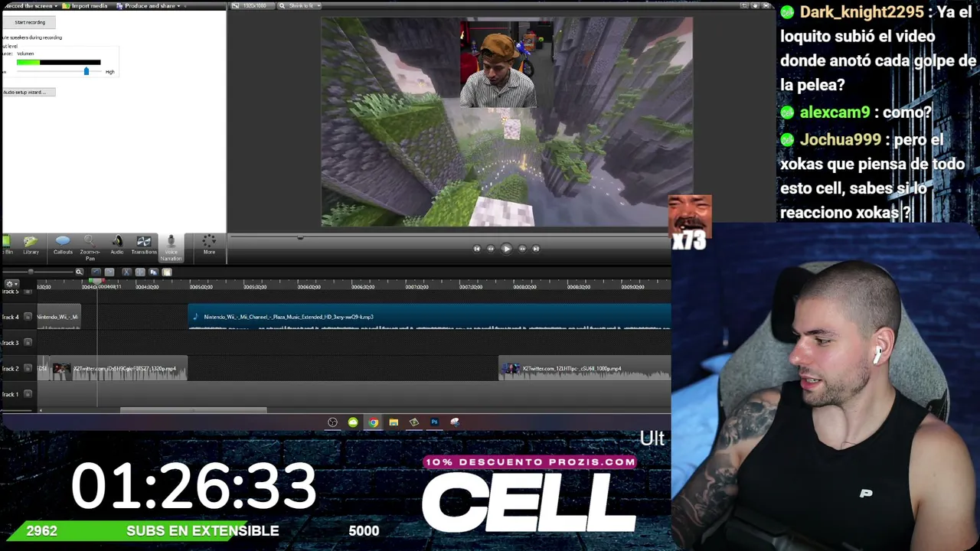The height and width of the screenshot is (551, 980).
Task: Click the full screen preview icon
Action: point(767,6)
